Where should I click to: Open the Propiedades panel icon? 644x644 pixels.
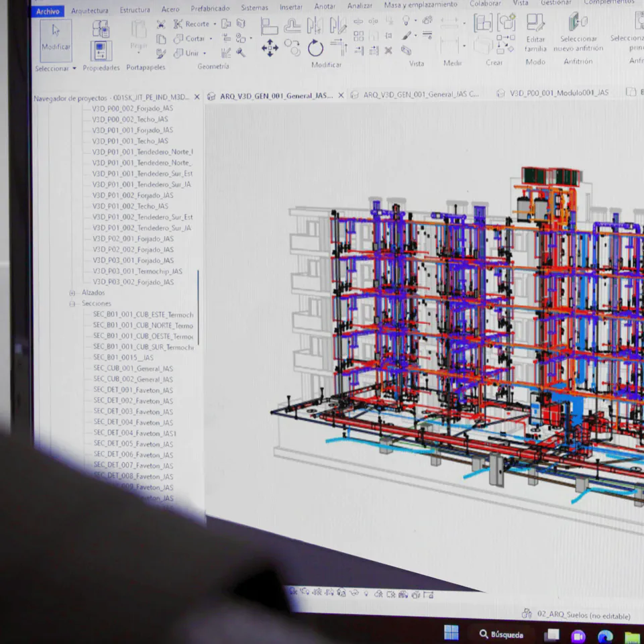(x=101, y=51)
